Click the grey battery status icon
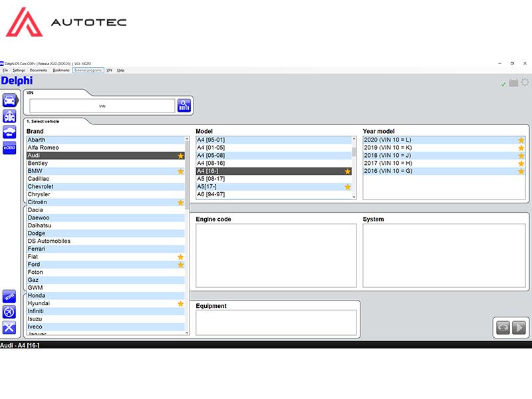The image size is (532, 399). (x=513, y=82)
